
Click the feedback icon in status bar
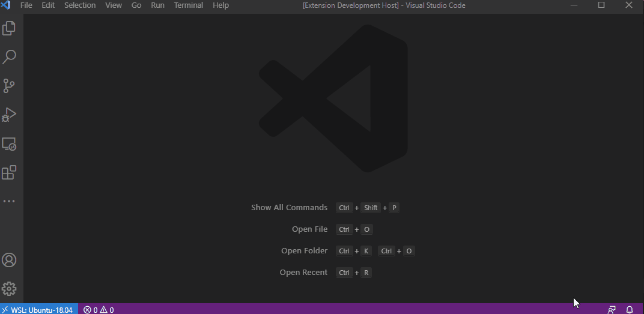[612, 309]
